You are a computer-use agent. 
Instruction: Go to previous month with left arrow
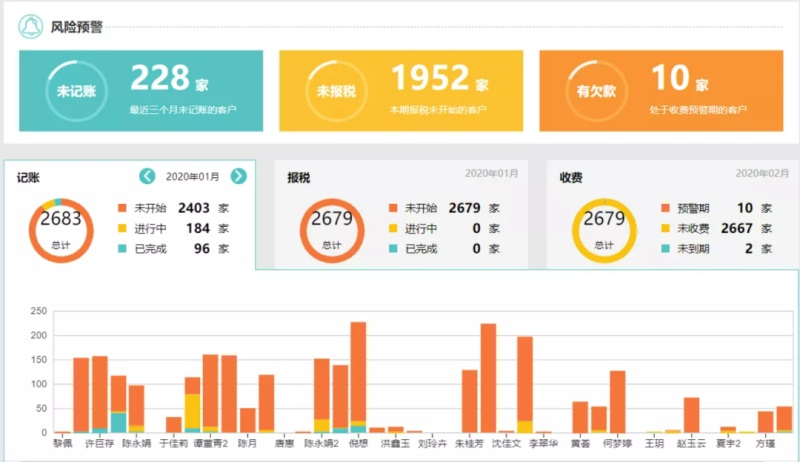(147, 176)
